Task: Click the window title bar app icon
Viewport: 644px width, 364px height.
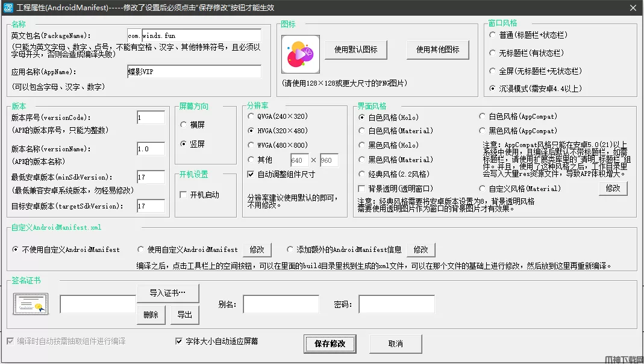Action: click(8, 7)
